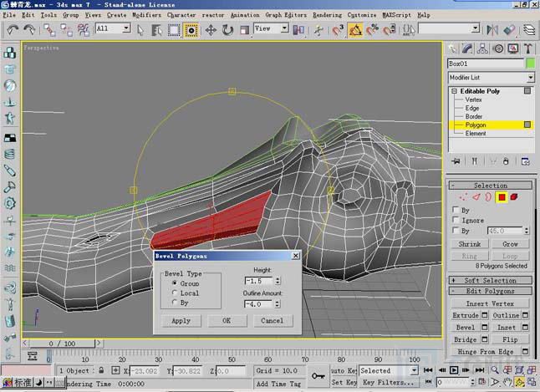Collapse the Edit Polygons rollout

(x=491, y=291)
